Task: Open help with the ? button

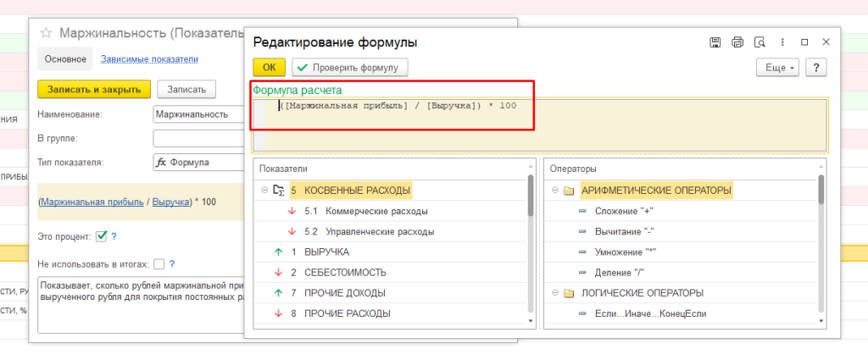Action: [816, 68]
